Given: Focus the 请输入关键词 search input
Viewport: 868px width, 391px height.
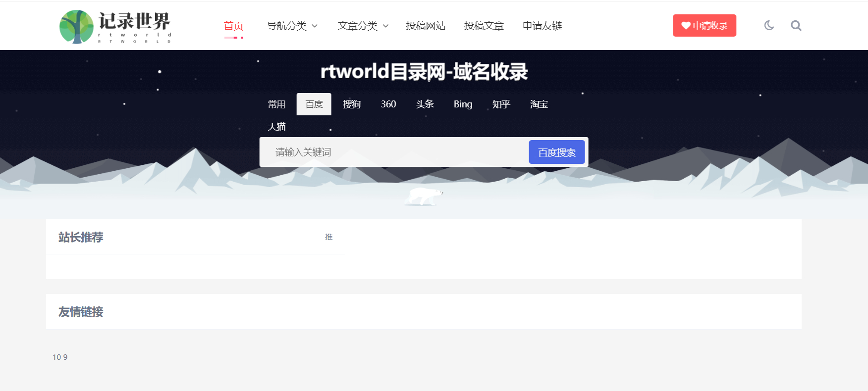Looking at the screenshot, I should 394,152.
